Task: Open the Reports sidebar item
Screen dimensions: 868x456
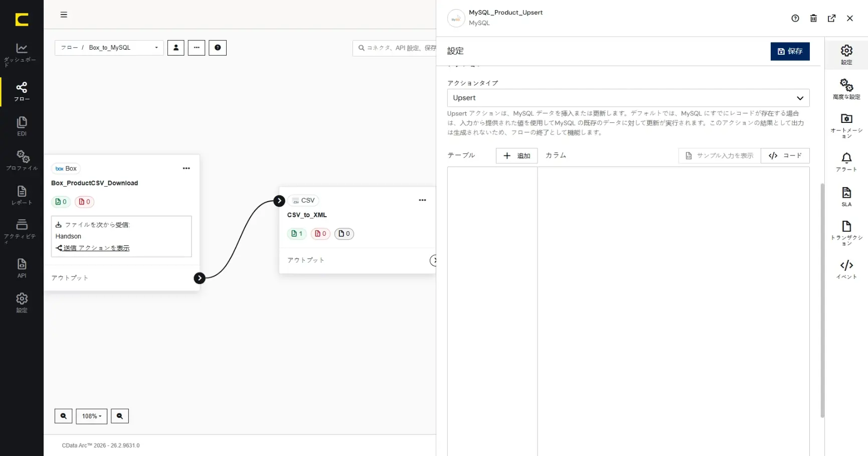Action: [x=22, y=195]
